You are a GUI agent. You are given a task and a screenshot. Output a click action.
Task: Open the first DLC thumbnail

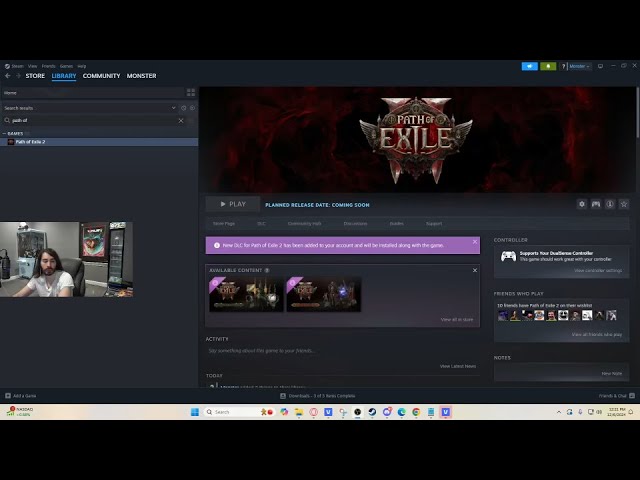246,294
